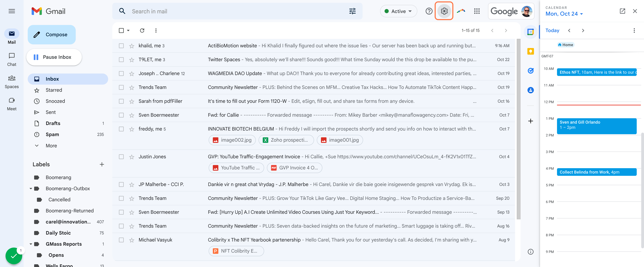Select the khalid, me email checkbox
Screen dimensions: 644x267
(121, 46)
